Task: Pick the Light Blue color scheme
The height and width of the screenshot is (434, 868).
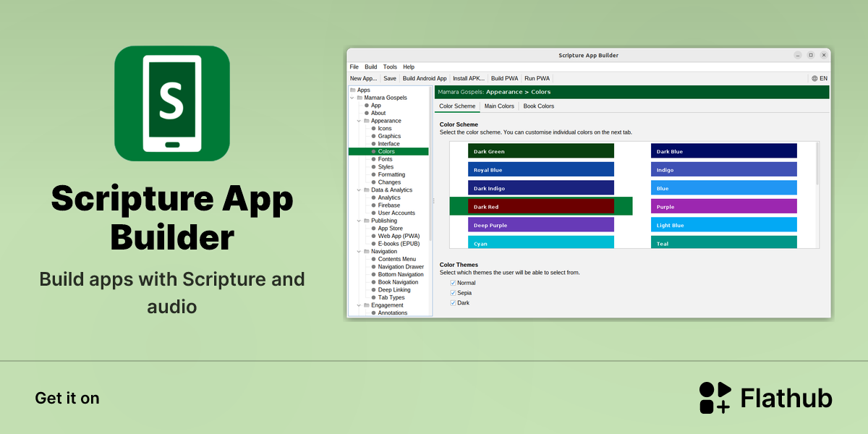Action: coord(724,224)
